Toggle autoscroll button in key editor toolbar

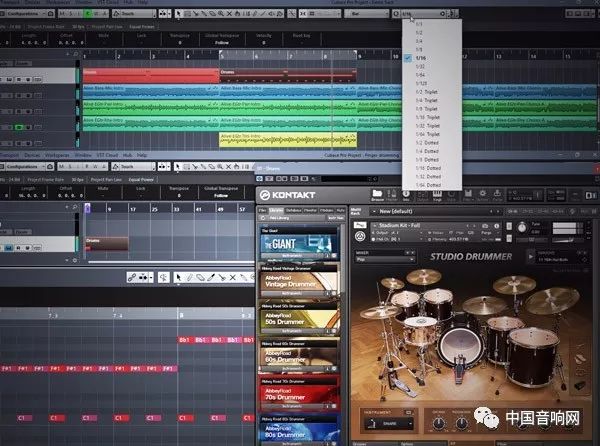(142, 277)
